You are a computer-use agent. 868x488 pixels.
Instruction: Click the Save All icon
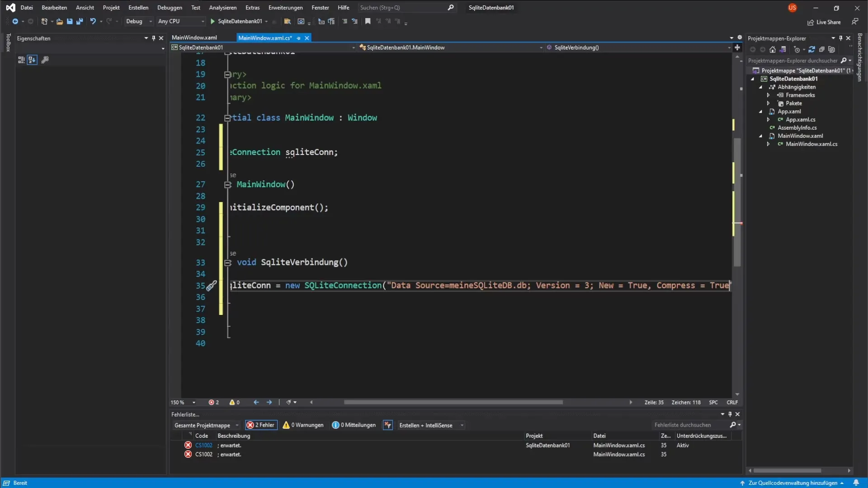[80, 21]
